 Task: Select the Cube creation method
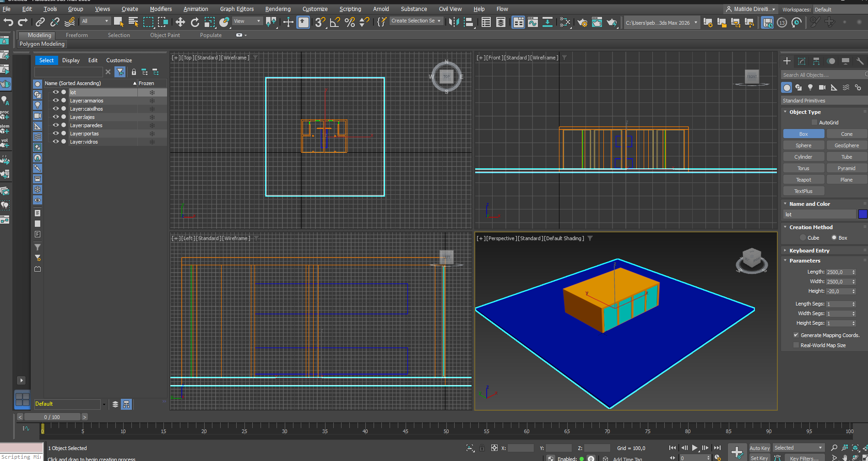803,238
